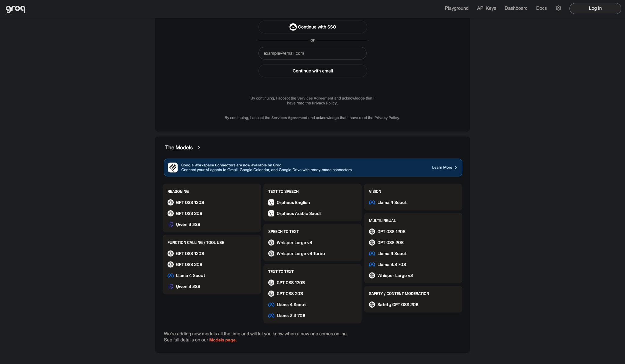The image size is (625, 364).
Task: Click the Meta icon beside Text to Text Llama 4 Scout
Action: [x=271, y=305]
